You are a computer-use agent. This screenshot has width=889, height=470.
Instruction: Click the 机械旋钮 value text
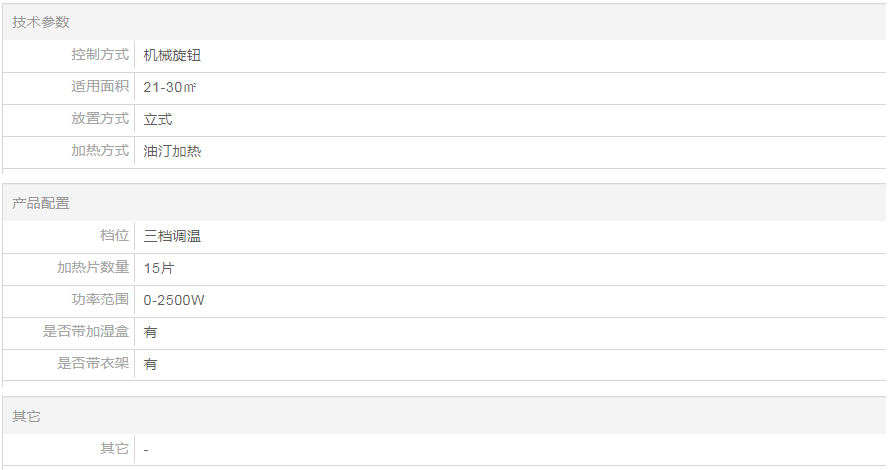[x=172, y=56]
